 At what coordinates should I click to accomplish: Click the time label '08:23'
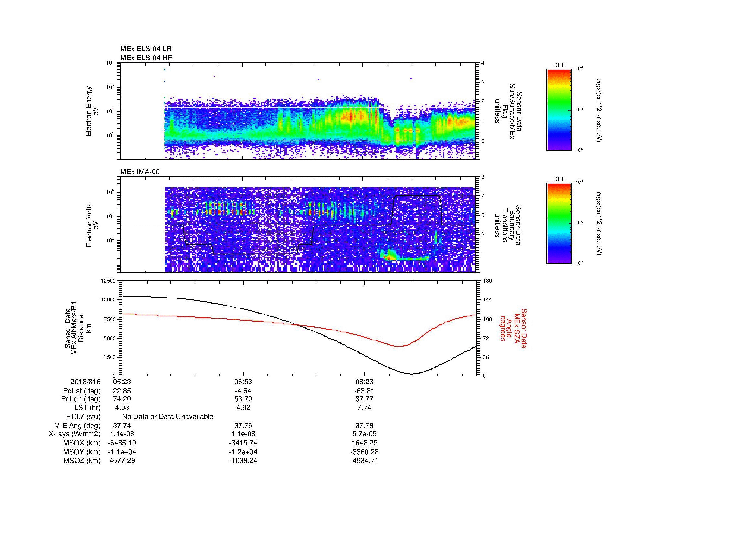click(365, 382)
